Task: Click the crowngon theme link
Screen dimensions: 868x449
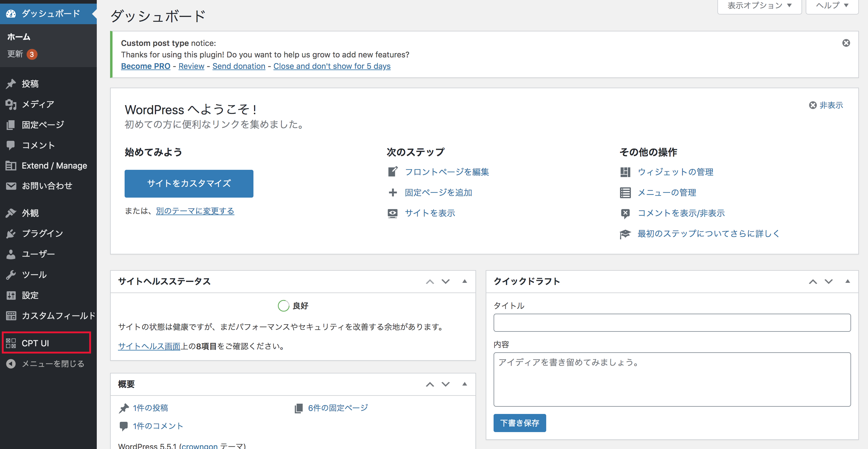Action: 200,446
